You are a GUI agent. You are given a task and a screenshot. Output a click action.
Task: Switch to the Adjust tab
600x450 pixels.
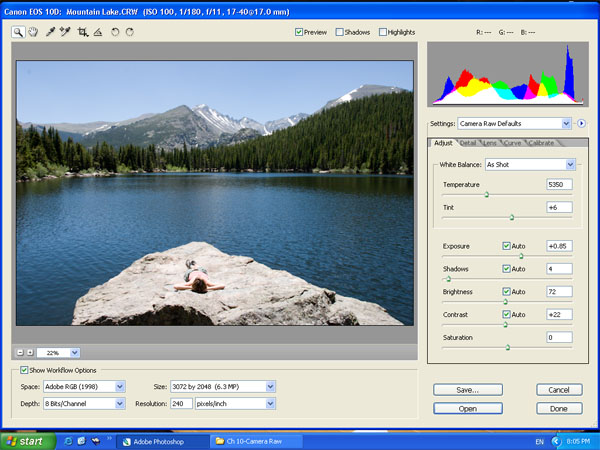pos(443,143)
